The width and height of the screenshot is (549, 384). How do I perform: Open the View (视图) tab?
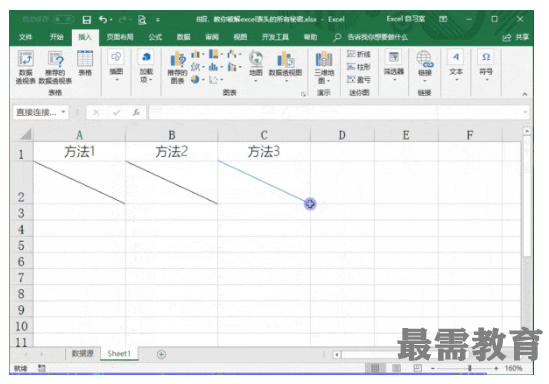[240, 37]
